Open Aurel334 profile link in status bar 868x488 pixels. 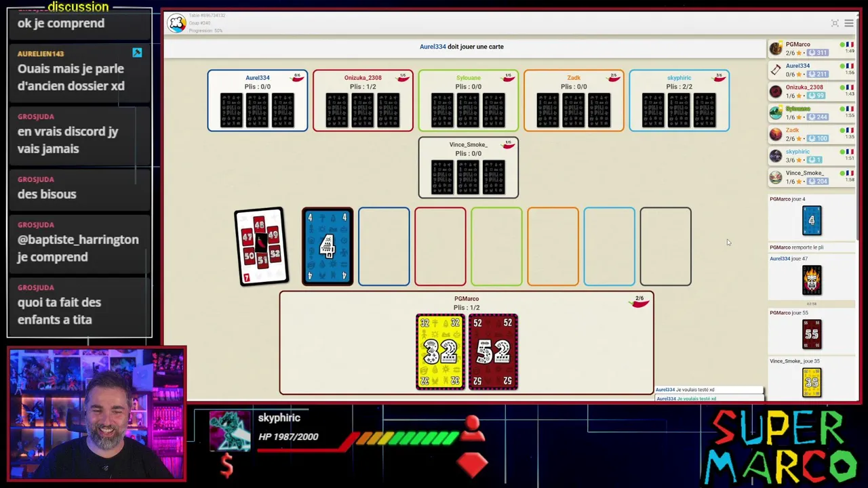point(433,47)
